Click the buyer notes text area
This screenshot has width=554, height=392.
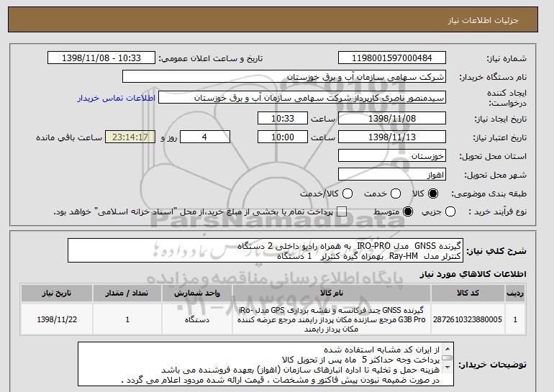265,364
